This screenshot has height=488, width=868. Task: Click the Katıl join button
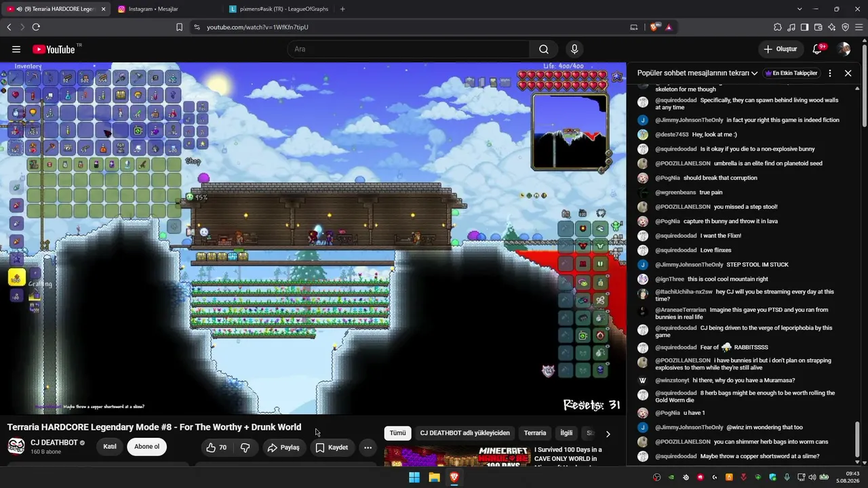point(110,447)
